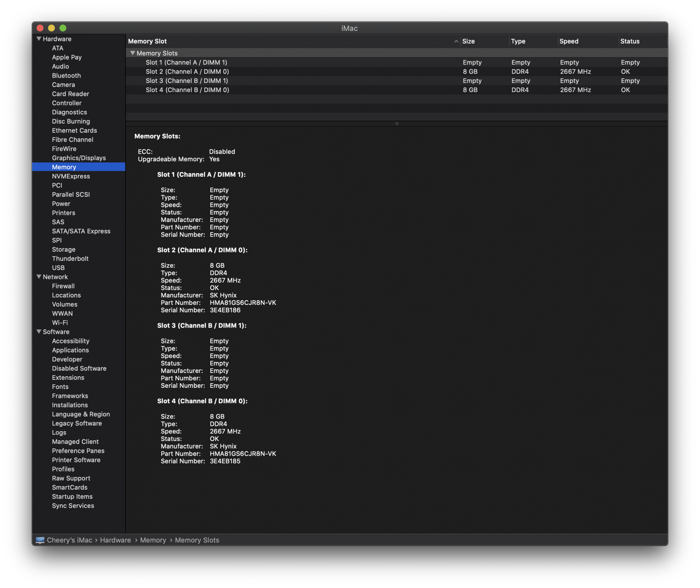Screen dimensions: 700x588
Task: Collapse the Hardware section triangle
Action: [x=39, y=39]
